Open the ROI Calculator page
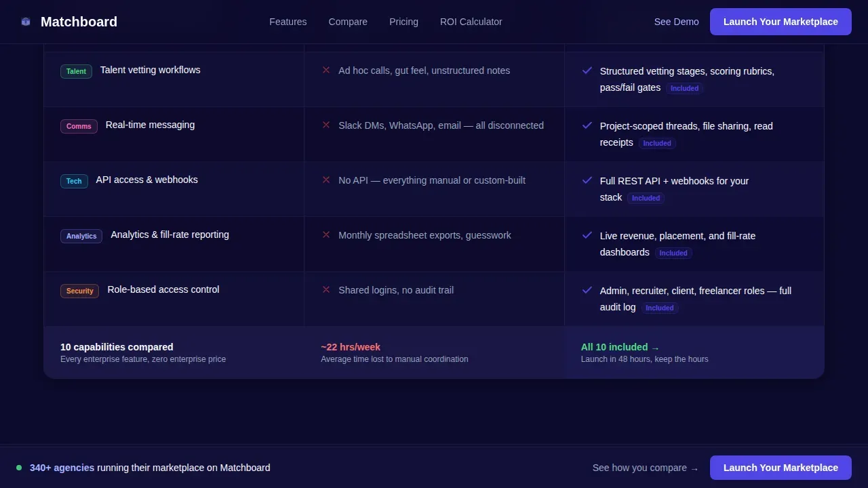 (x=471, y=22)
